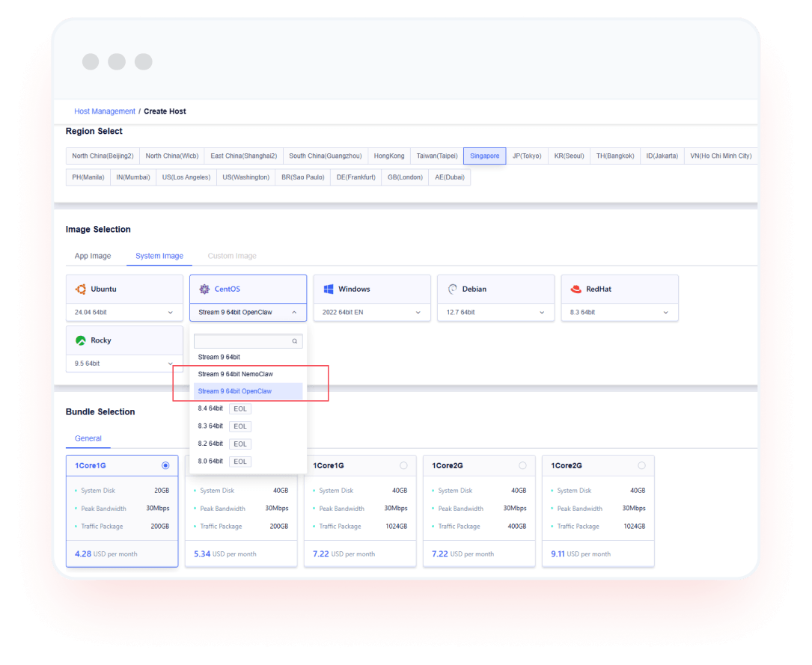This screenshot has width=812, height=665.
Task: Click the search magnifier in dropdown
Action: (x=295, y=341)
